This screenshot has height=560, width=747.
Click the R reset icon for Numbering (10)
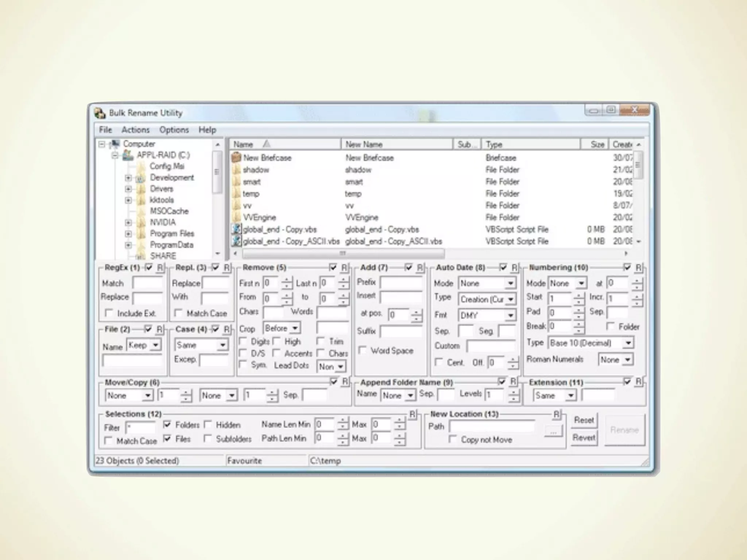click(638, 268)
